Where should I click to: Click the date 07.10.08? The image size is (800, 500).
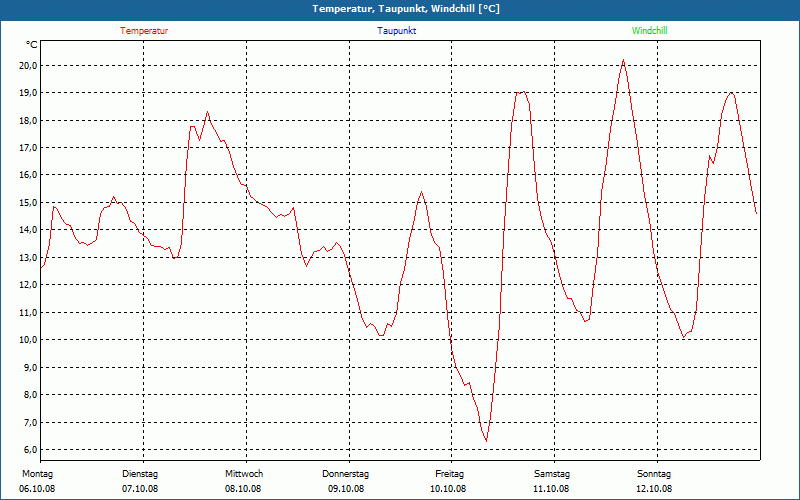pyautogui.click(x=140, y=489)
